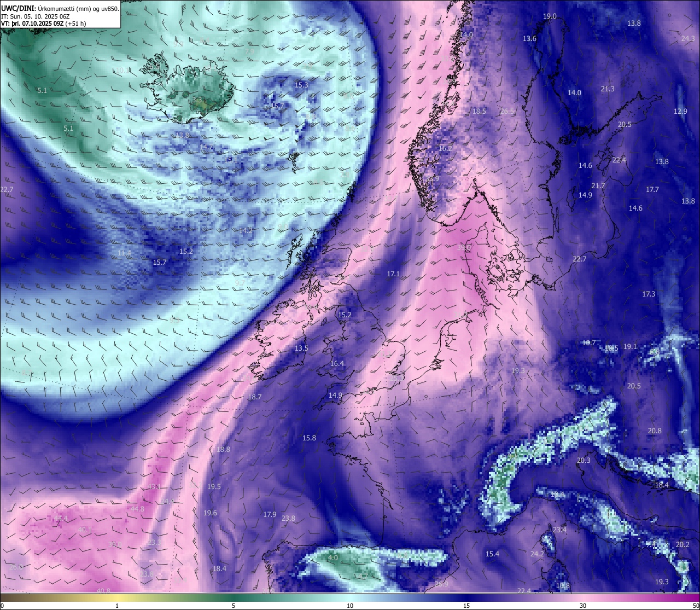Click the 24.3 value label
The height and width of the screenshot is (610, 700).
(688, 38)
